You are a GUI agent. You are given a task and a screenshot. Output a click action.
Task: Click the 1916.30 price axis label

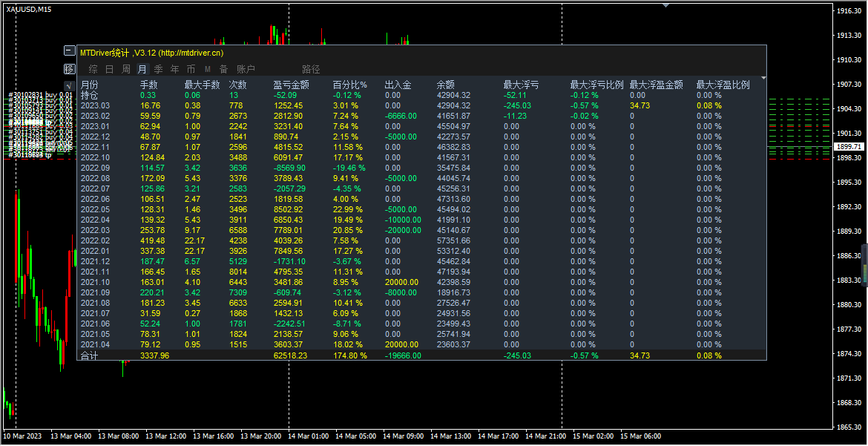click(x=849, y=11)
